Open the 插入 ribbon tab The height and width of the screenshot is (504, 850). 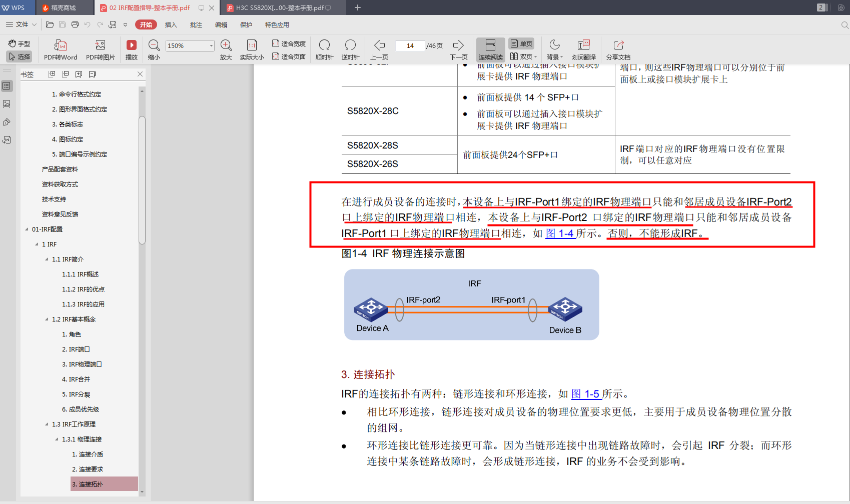pos(171,24)
